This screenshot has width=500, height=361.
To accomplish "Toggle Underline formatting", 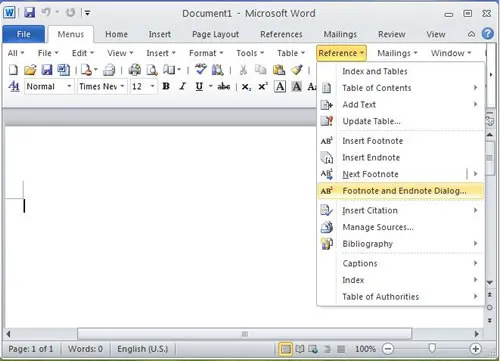I will coord(199,87).
